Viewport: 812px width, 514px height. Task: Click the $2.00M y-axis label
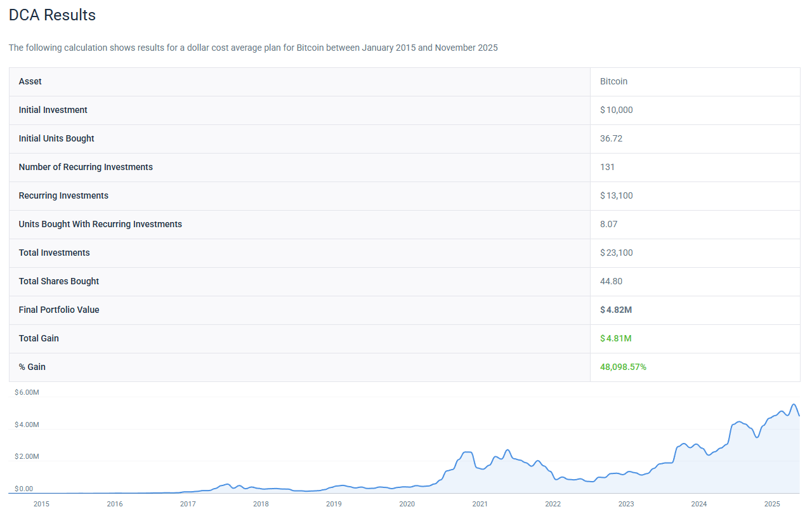pos(27,457)
